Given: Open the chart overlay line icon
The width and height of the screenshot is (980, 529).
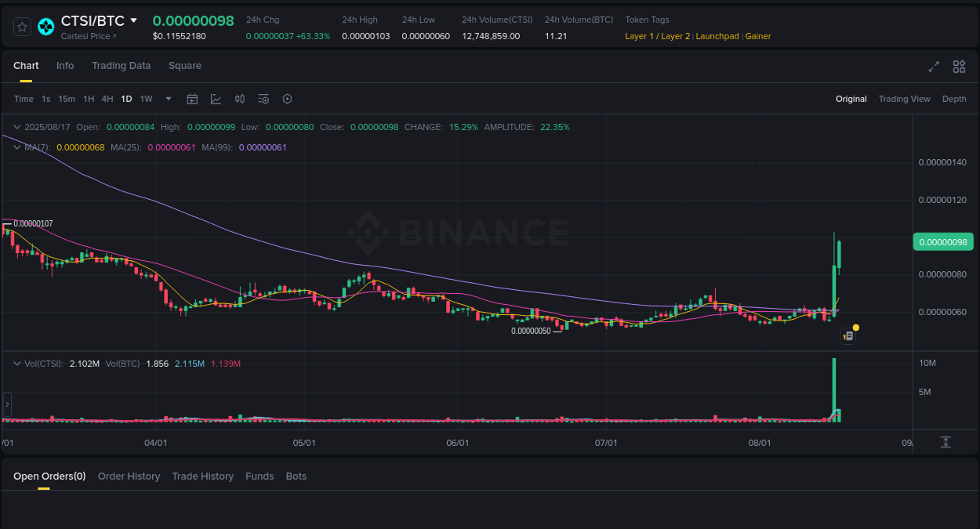Looking at the screenshot, I should (216, 99).
